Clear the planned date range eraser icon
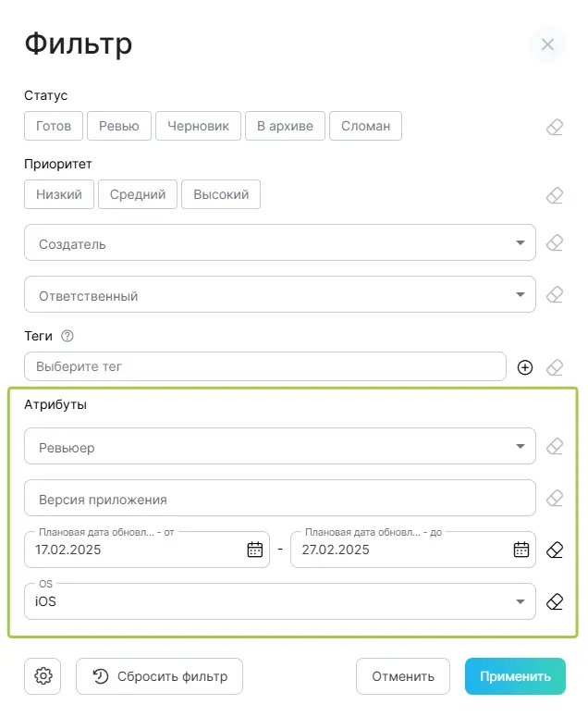 point(555,550)
